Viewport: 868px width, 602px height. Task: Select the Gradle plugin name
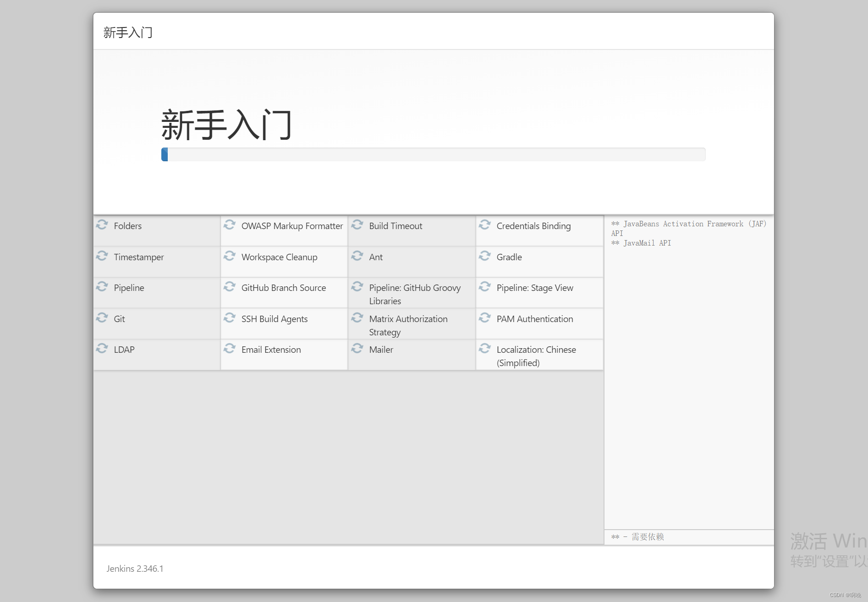[509, 257]
